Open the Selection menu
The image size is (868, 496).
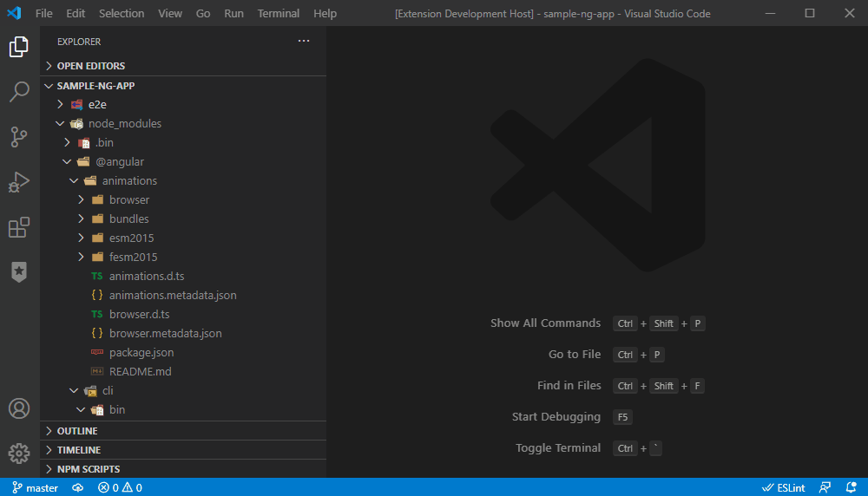(122, 13)
